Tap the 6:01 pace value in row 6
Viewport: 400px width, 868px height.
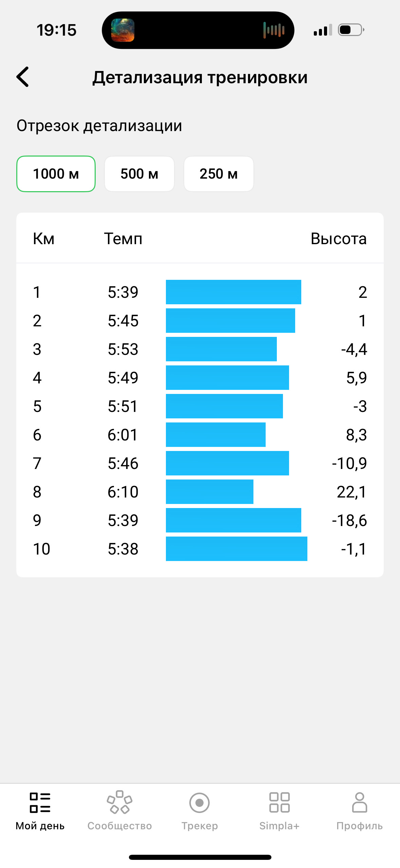[x=123, y=435]
